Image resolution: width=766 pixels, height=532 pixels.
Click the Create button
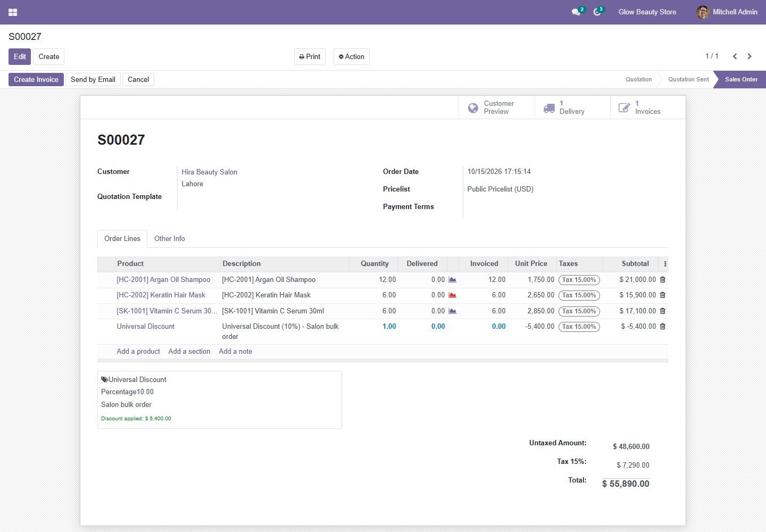click(x=49, y=56)
